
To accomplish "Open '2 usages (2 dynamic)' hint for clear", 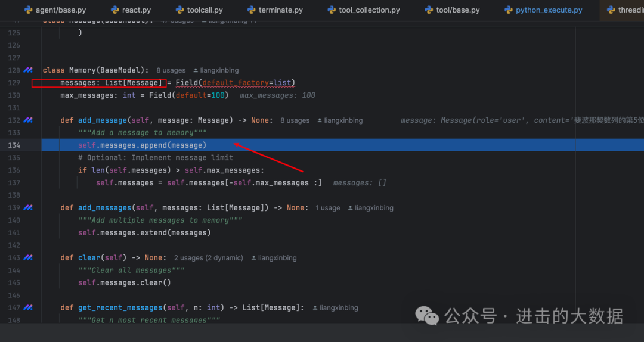I will (209, 258).
